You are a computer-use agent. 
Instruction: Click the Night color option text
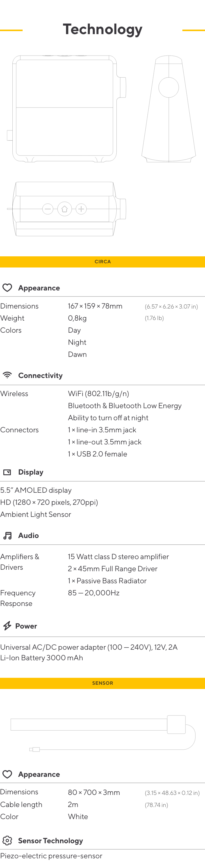[x=77, y=342]
